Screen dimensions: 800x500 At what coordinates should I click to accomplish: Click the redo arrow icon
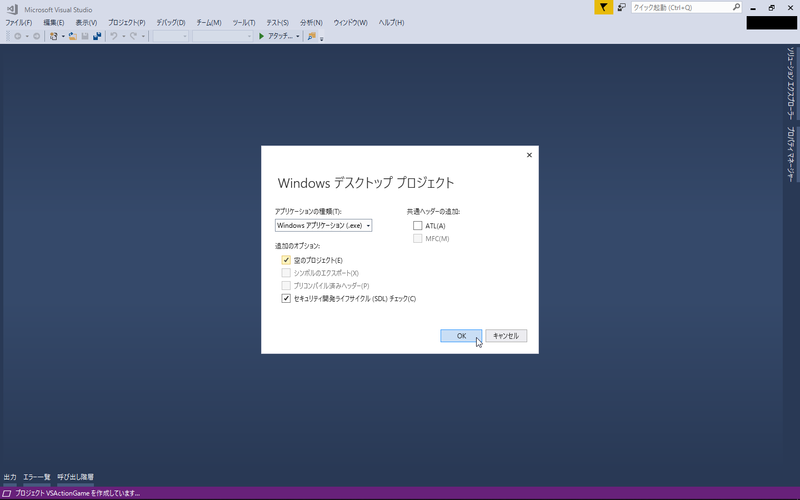[134, 36]
